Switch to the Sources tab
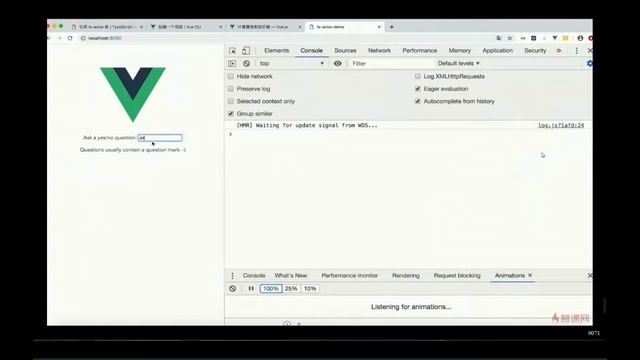 coord(345,51)
